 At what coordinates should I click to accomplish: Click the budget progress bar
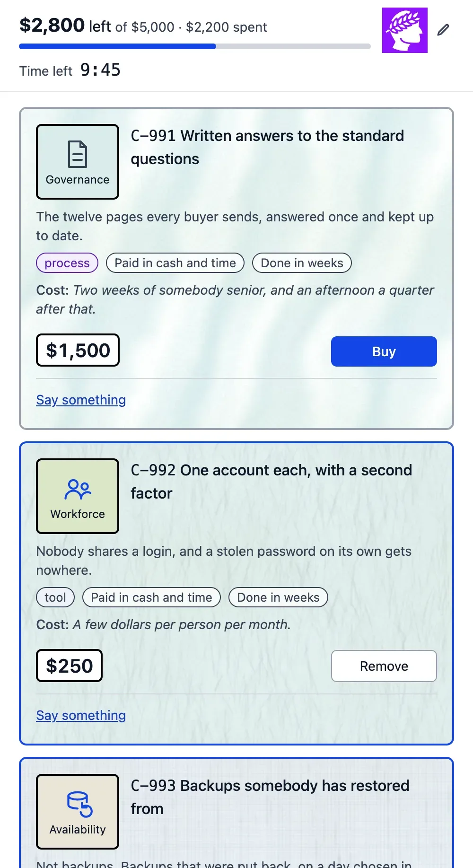(195, 46)
